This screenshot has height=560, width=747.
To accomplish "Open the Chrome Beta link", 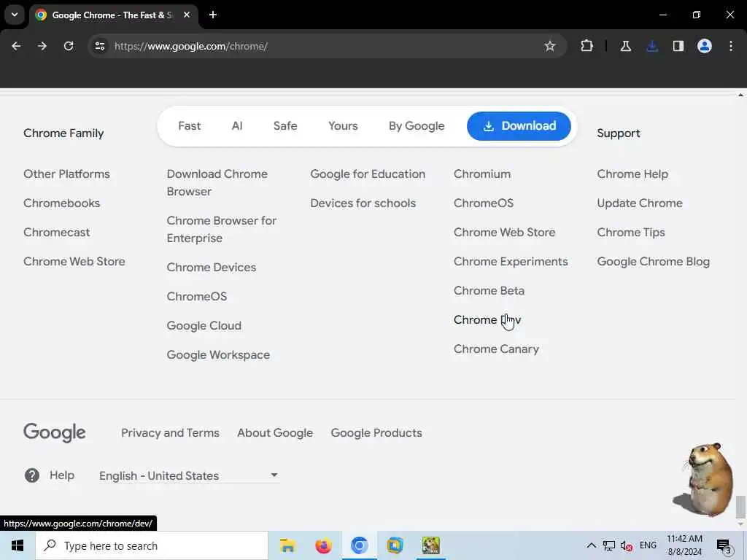I will [x=489, y=290].
